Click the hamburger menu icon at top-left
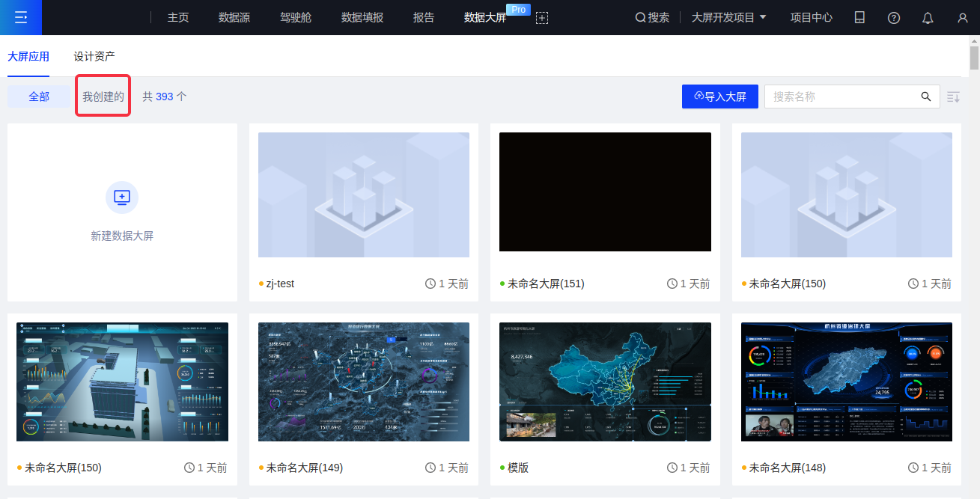 click(x=21, y=17)
